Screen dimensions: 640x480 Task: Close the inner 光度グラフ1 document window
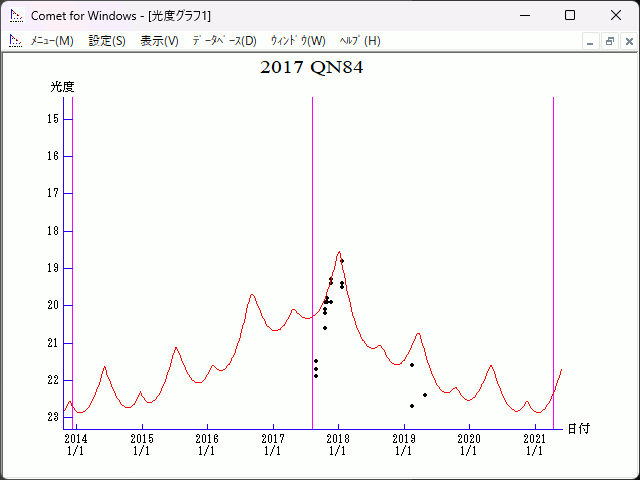click(x=627, y=41)
